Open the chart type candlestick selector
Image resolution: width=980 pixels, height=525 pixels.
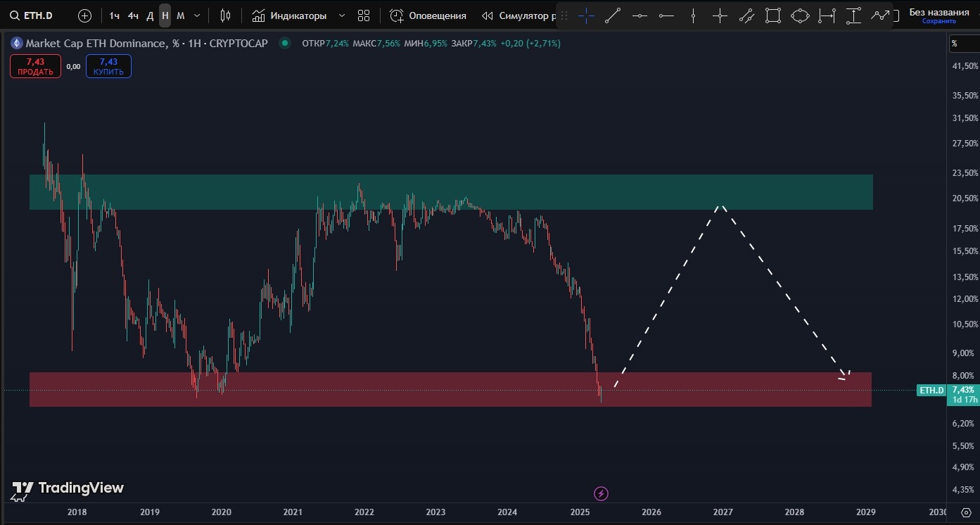pos(225,15)
